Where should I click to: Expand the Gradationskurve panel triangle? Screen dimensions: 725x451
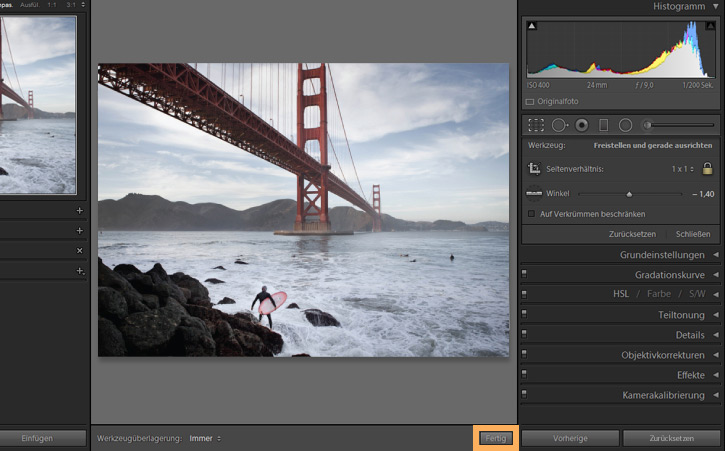(x=716, y=274)
